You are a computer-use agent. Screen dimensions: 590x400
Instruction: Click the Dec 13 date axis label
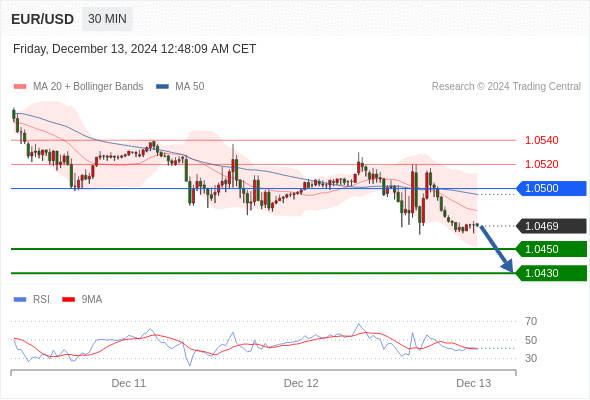473,383
